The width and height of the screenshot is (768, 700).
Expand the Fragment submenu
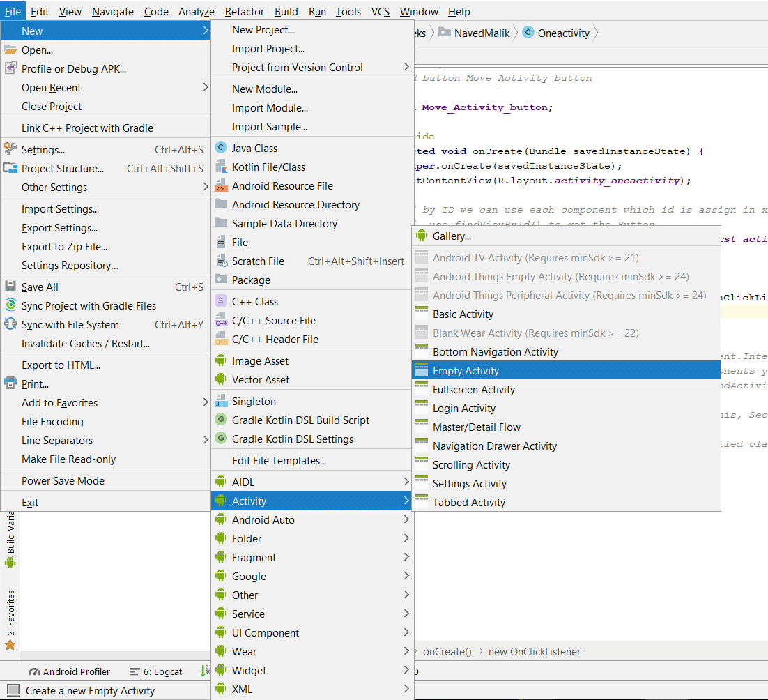[x=253, y=557]
